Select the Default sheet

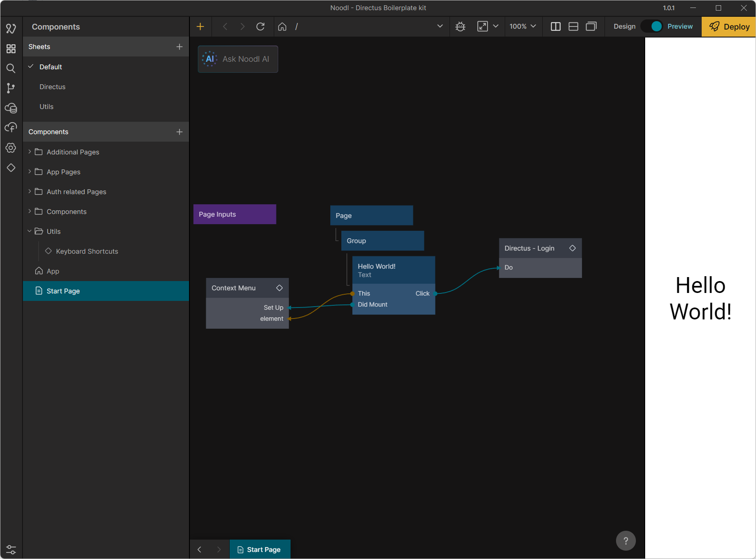click(x=51, y=67)
